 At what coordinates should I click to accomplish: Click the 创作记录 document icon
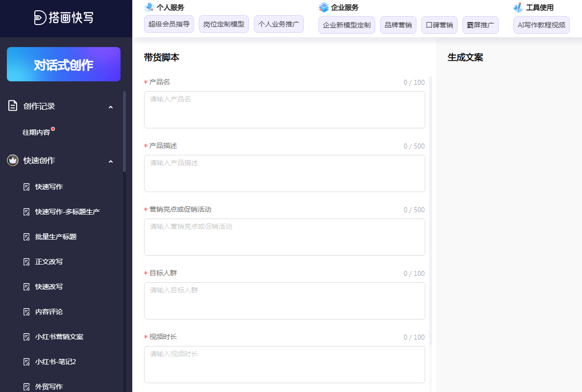[13, 106]
